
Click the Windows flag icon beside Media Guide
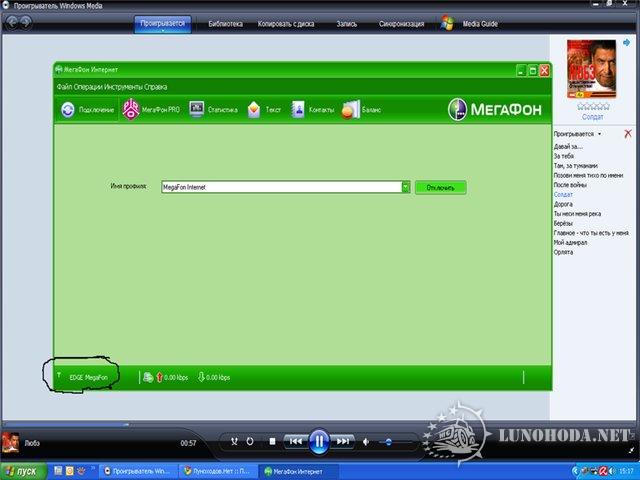click(448, 23)
